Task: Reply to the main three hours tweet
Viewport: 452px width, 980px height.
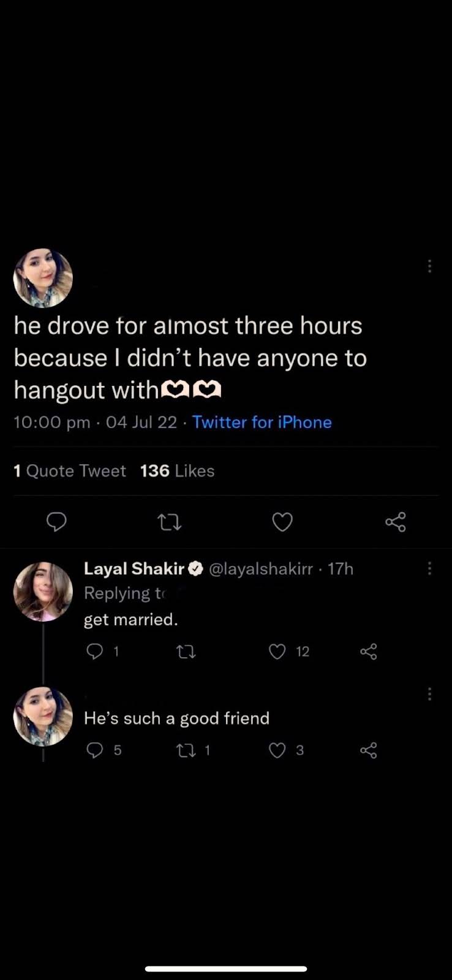Action: click(56, 522)
